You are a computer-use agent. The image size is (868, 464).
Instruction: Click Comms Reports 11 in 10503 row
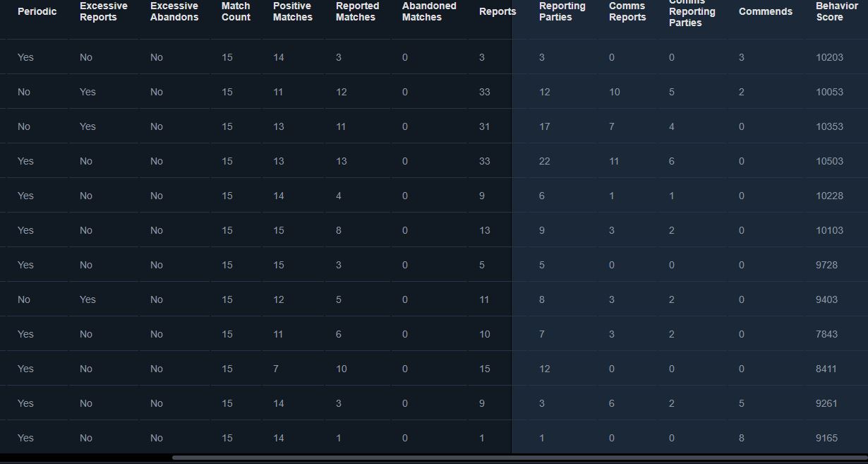(x=614, y=161)
